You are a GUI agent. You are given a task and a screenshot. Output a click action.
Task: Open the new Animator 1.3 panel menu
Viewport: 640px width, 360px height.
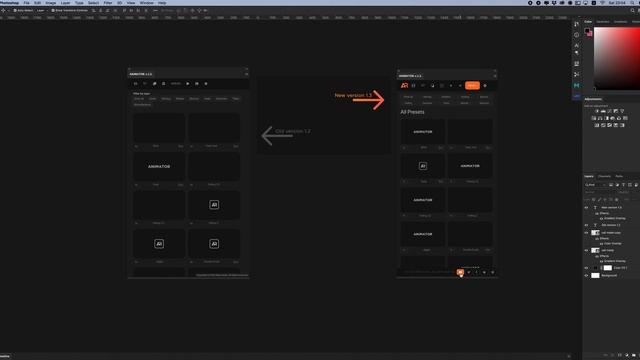click(494, 76)
